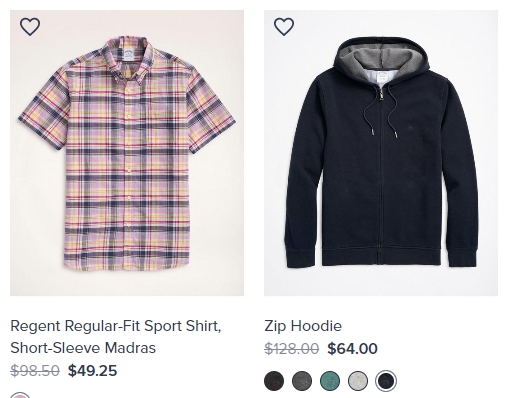Click the selected navy hoodie swatch
507x398 pixels.
point(386,381)
